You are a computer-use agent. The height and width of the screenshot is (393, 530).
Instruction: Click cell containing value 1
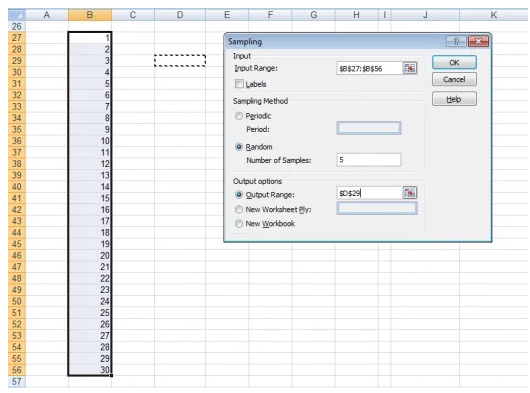[90, 38]
